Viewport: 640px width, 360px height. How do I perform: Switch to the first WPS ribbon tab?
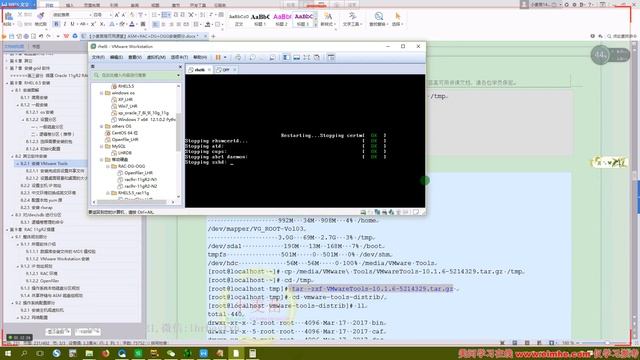pos(49,5)
